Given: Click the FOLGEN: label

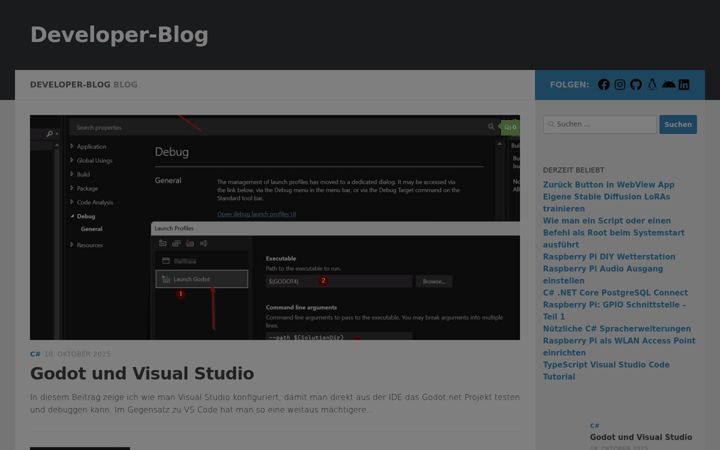Looking at the screenshot, I should pos(569,84).
